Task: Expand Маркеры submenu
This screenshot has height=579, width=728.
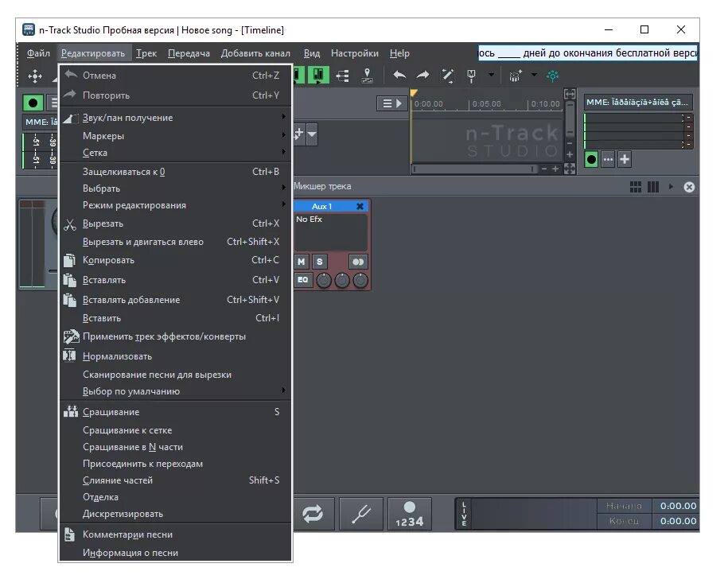Action: [176, 136]
